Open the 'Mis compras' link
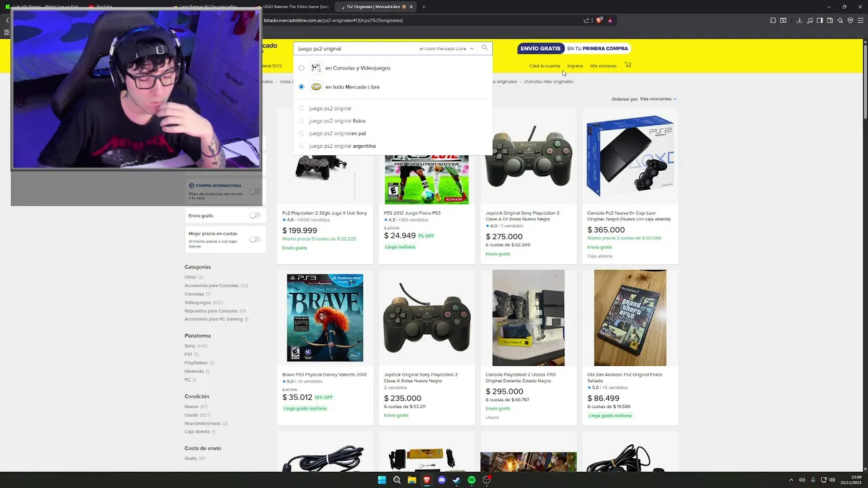Viewport: 868px width, 488px height. click(x=603, y=66)
